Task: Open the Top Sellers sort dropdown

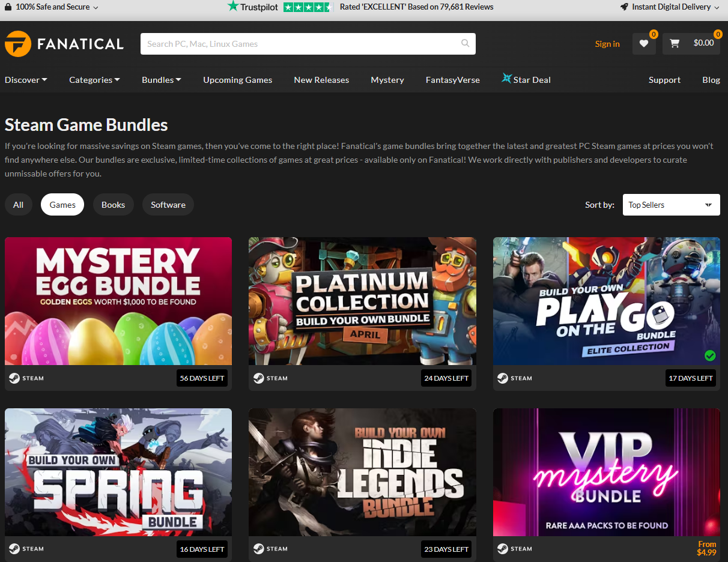Action: click(x=671, y=205)
